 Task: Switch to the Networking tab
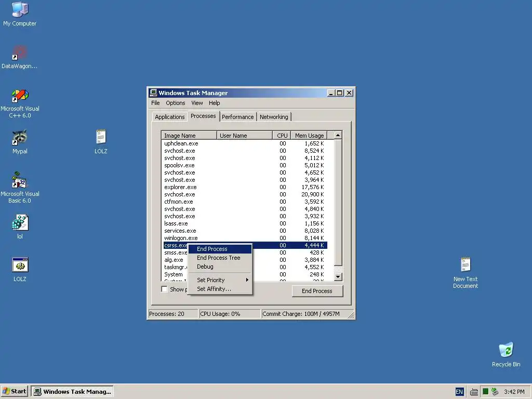coord(274,117)
